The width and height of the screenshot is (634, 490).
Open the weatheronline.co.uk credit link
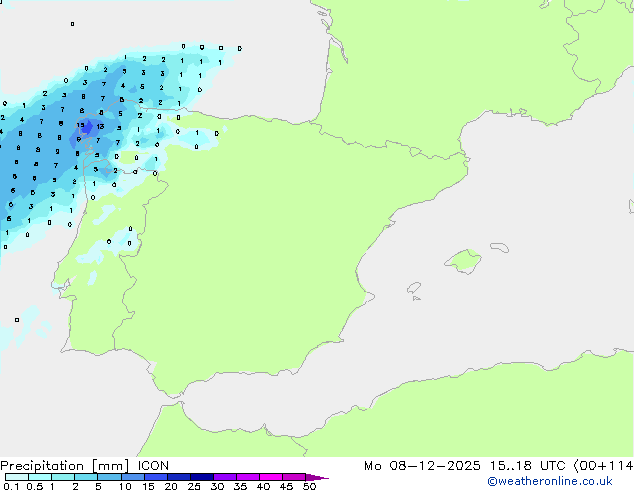[x=550, y=482]
